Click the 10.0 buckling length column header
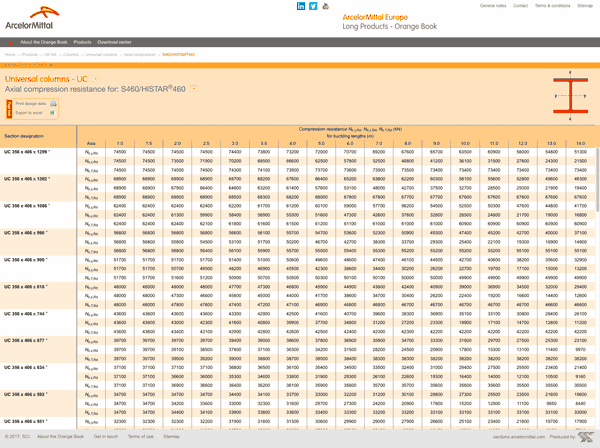 point(465,143)
